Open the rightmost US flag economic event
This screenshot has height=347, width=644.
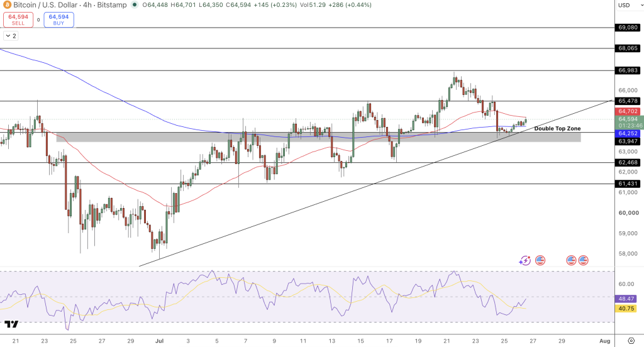tap(583, 260)
